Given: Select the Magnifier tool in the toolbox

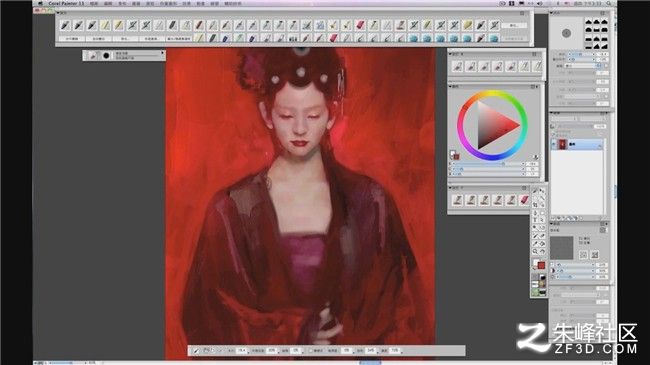Looking at the screenshot, I should pos(535,251).
